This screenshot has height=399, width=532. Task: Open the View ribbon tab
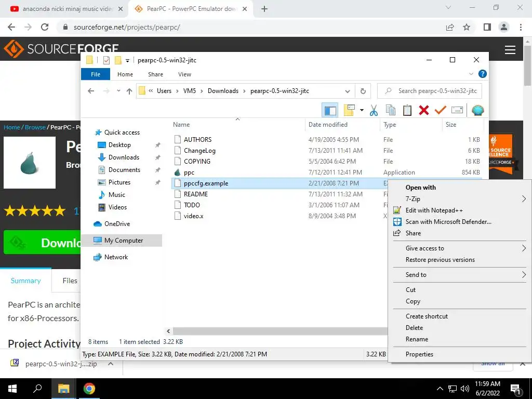tap(184, 74)
